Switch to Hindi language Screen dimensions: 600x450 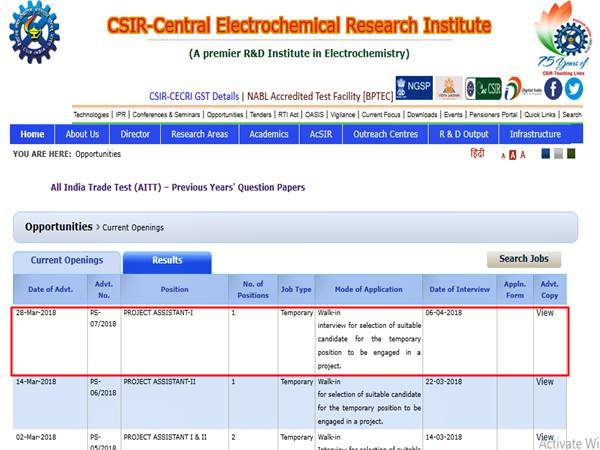(478, 154)
